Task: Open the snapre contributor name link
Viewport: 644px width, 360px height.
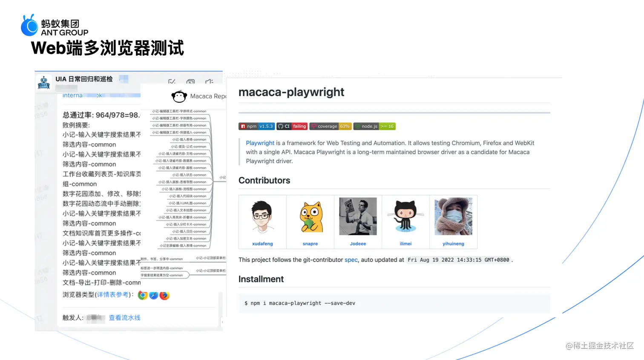Action: click(310, 244)
